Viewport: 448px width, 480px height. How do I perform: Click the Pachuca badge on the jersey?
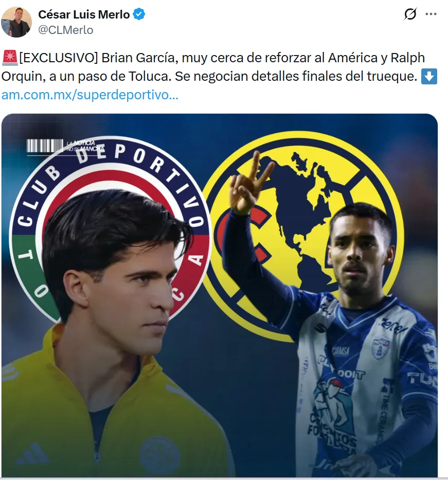pos(381,347)
